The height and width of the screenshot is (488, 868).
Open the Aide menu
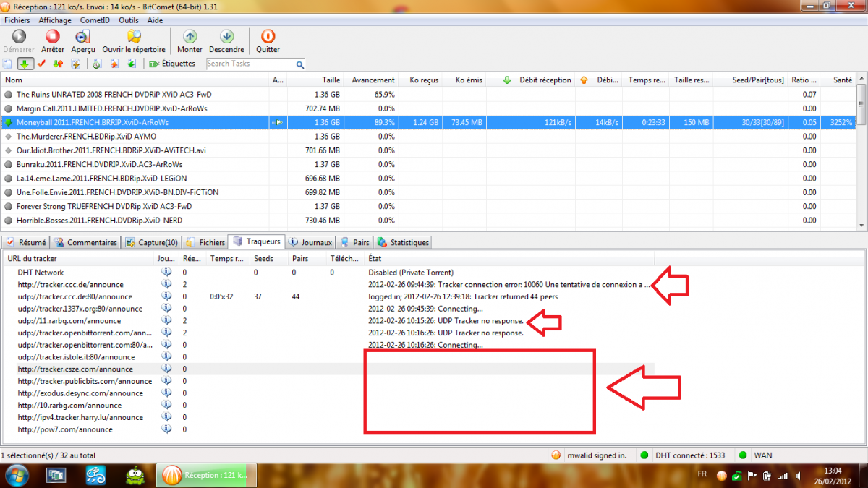click(x=155, y=20)
